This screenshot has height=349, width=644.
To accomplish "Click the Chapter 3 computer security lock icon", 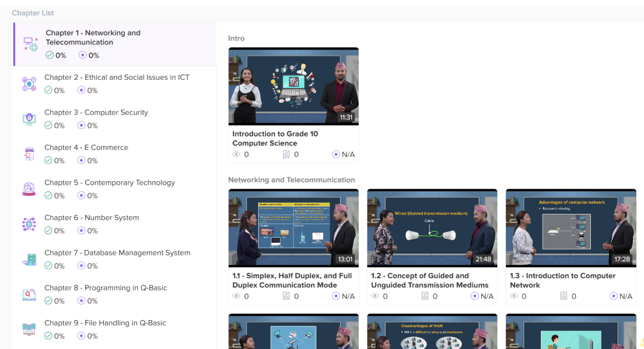I will 29,119.
